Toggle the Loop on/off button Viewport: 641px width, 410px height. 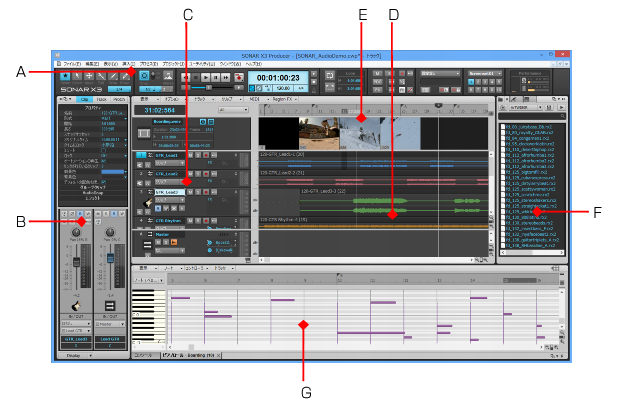pos(329,75)
